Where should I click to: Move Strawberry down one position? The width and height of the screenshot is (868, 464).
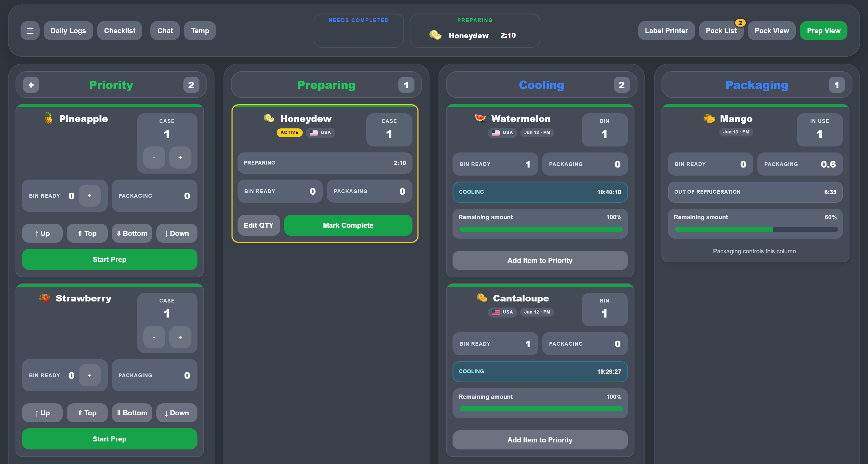[x=177, y=413]
